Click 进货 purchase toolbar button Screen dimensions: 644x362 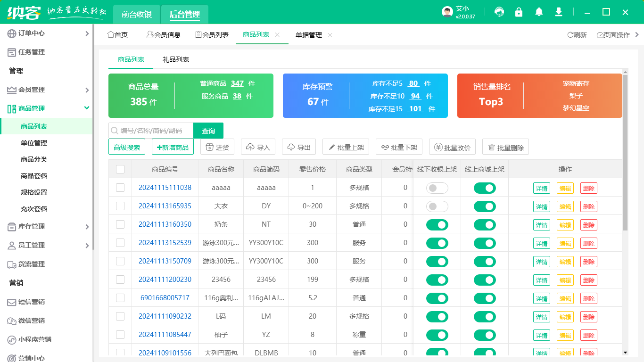[x=217, y=147]
